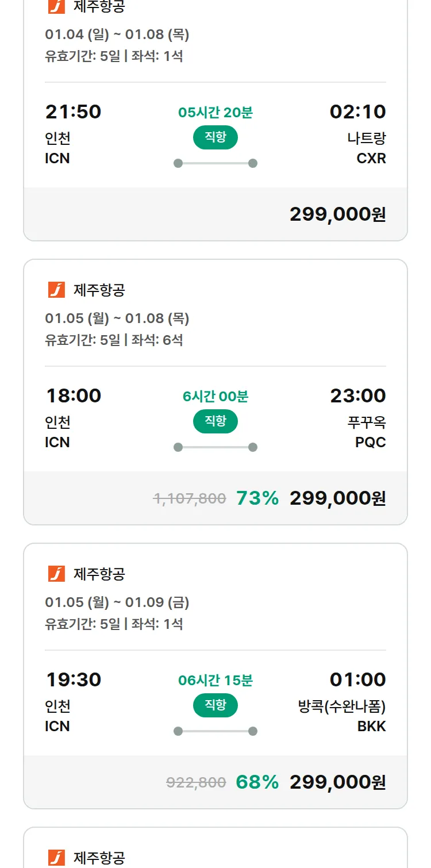Screen dimensions: 431x868
Task: Select the Bangkok 299,000원 discounted fare
Action: point(337,782)
